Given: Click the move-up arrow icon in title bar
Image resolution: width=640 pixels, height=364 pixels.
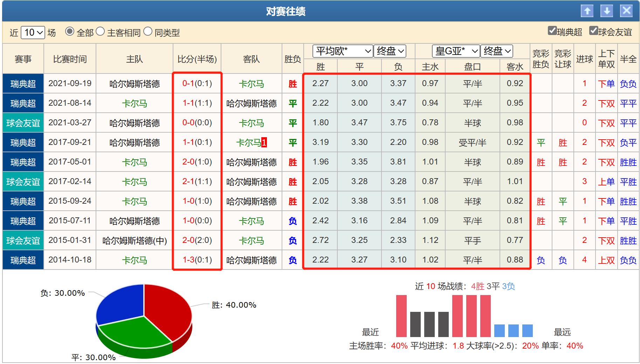Looking at the screenshot, I should click(587, 11).
